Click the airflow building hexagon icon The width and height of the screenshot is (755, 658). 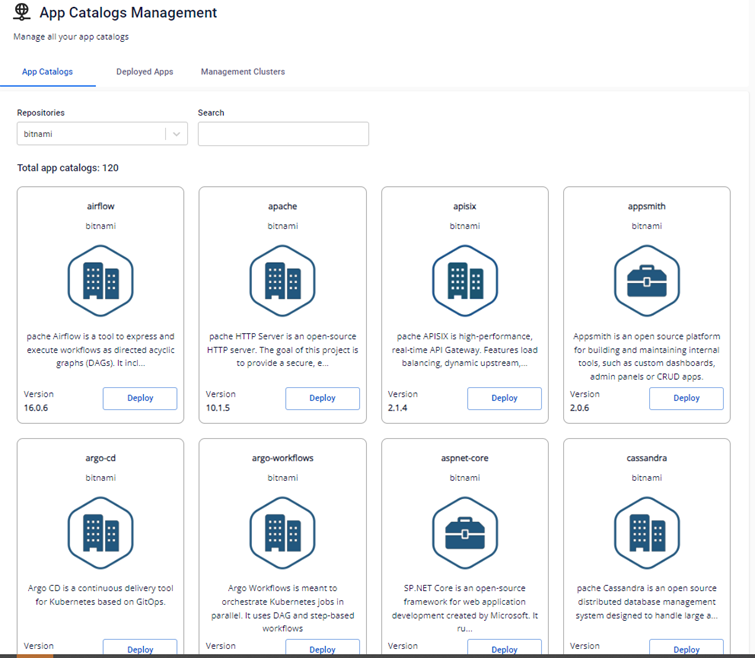click(100, 281)
